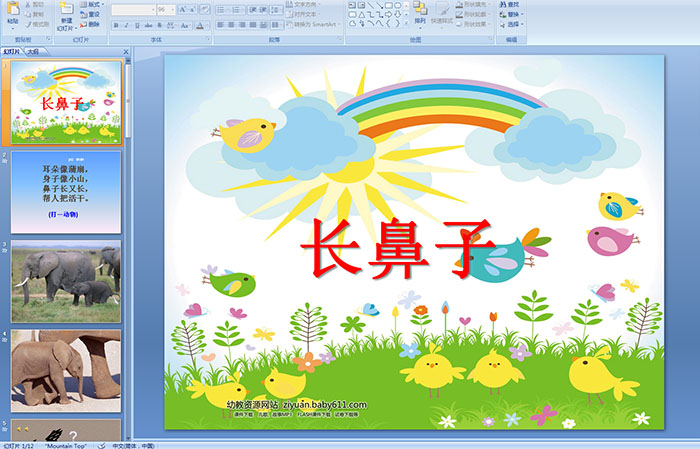Click the Increase Indent icon
Viewport: 700px width, 449px height.
click(x=263, y=10)
